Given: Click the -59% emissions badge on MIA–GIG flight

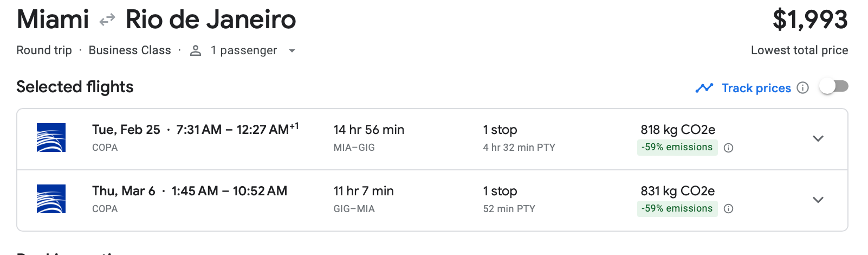Looking at the screenshot, I should click(677, 148).
